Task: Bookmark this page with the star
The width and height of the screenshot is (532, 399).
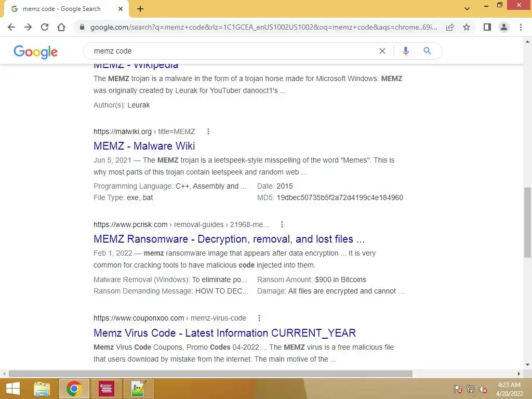Action: click(467, 27)
